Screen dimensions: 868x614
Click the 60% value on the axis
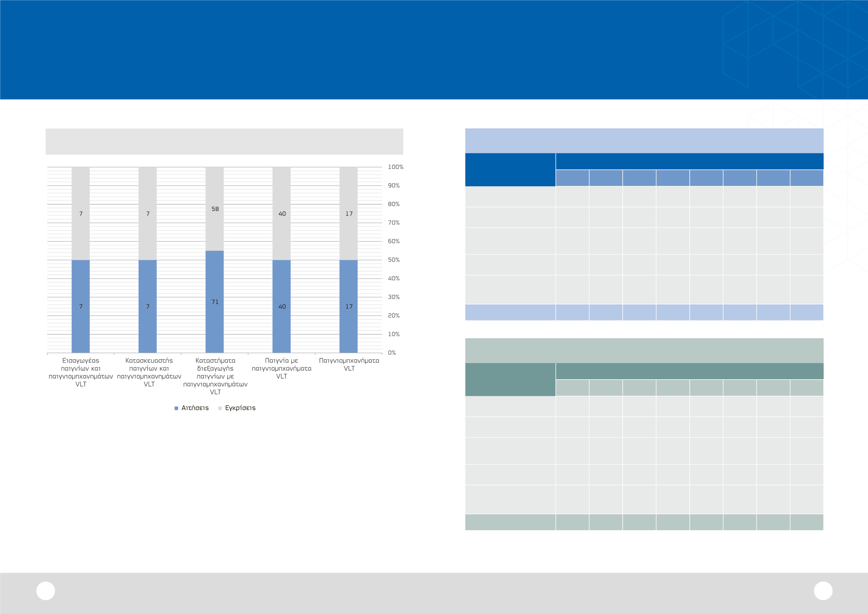(x=394, y=241)
